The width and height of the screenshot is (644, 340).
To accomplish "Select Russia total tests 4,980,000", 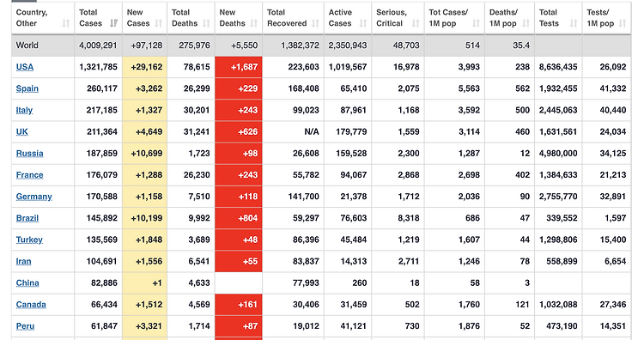I will point(558,154).
